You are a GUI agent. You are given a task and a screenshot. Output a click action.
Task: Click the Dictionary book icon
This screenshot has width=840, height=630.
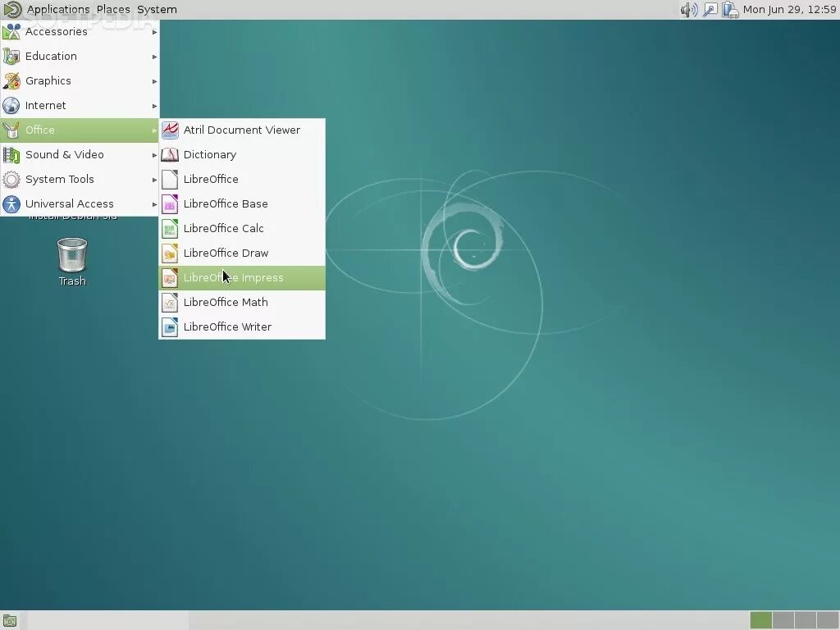170,155
